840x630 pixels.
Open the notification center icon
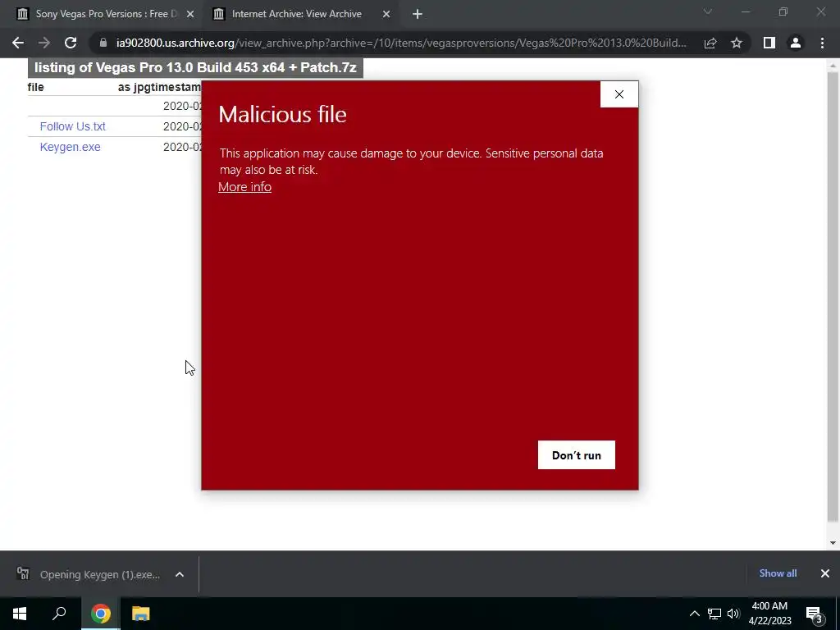[815, 614]
